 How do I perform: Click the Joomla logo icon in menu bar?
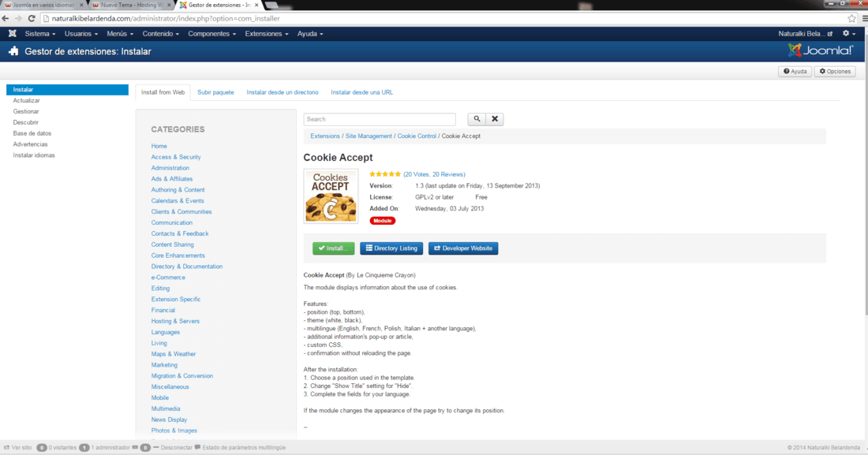pyautogui.click(x=12, y=34)
